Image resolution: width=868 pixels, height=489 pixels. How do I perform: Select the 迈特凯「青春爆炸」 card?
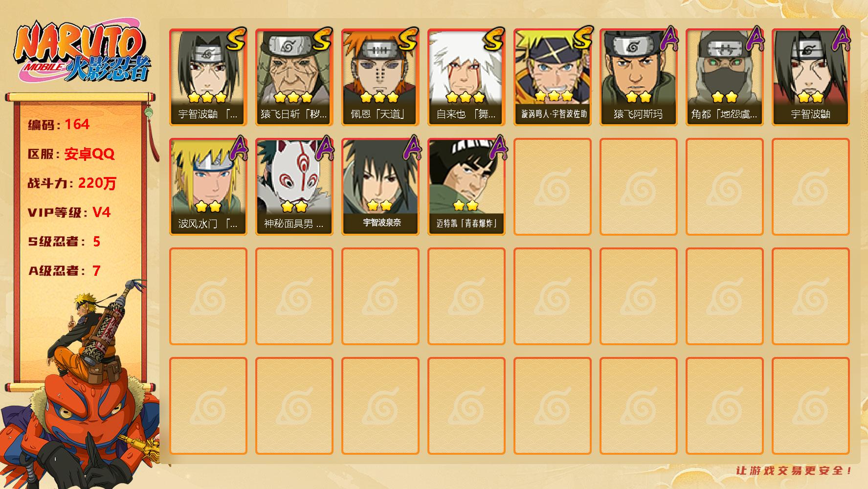pyautogui.click(x=467, y=187)
